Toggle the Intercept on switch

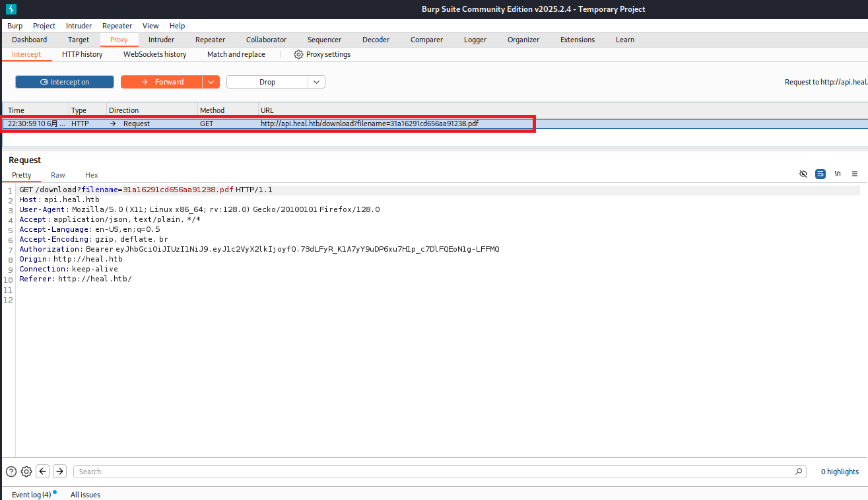coord(65,82)
